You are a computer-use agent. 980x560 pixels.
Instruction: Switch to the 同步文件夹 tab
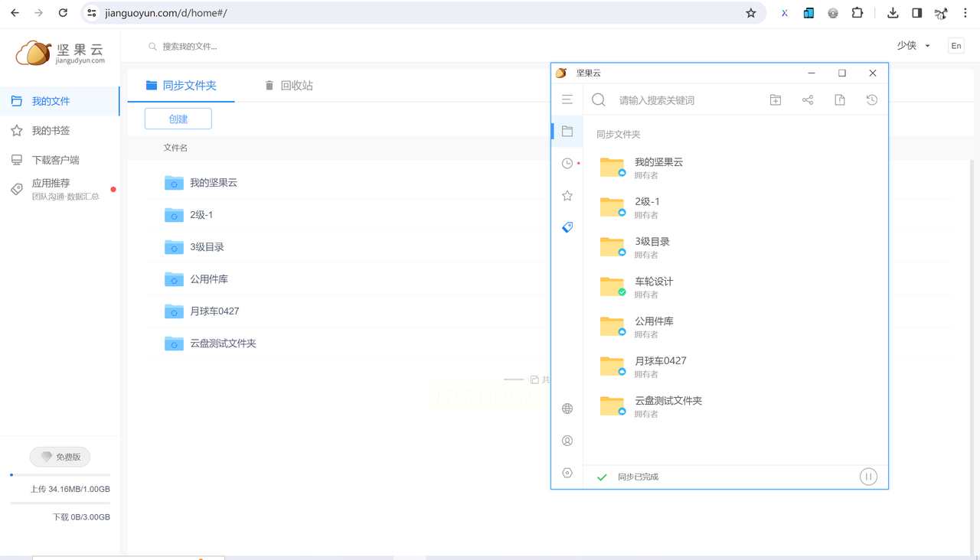(x=181, y=86)
